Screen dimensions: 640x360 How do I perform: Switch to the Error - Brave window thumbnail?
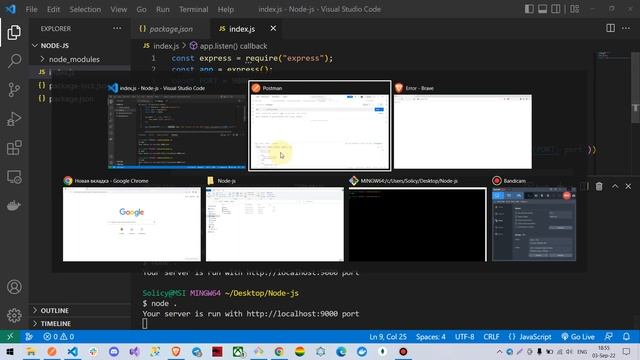[462, 127]
